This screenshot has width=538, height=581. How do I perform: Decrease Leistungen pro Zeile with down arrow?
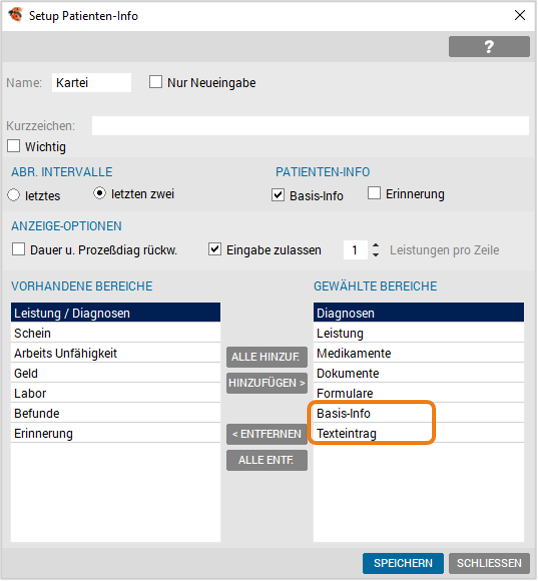pyautogui.click(x=375, y=255)
